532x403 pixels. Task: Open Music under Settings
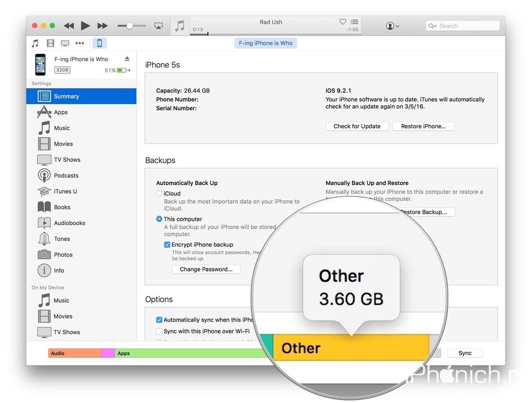pyautogui.click(x=81, y=128)
